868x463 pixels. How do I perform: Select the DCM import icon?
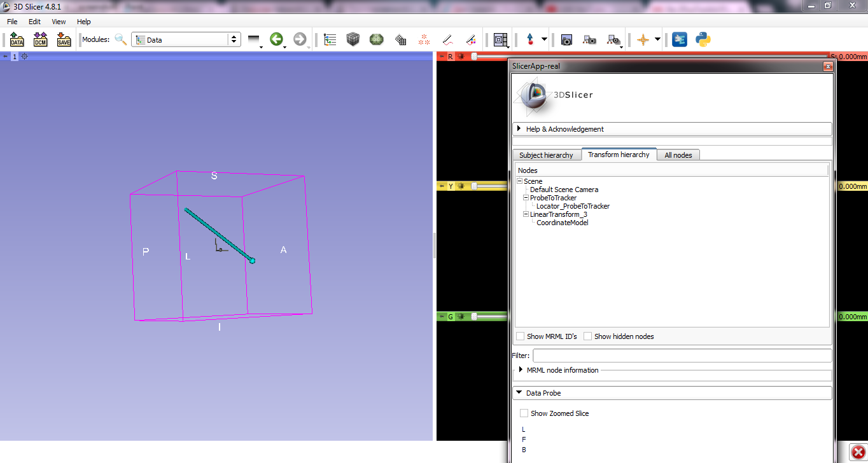[40, 39]
